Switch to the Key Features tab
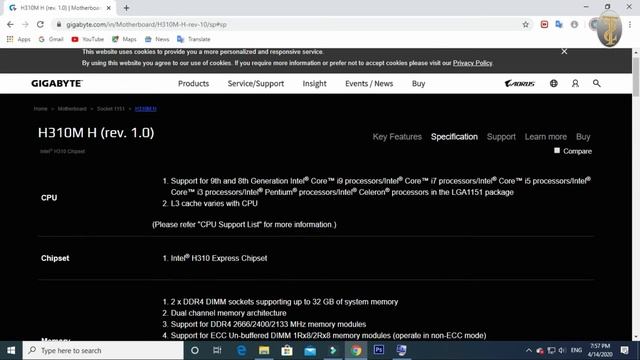 [x=397, y=137]
